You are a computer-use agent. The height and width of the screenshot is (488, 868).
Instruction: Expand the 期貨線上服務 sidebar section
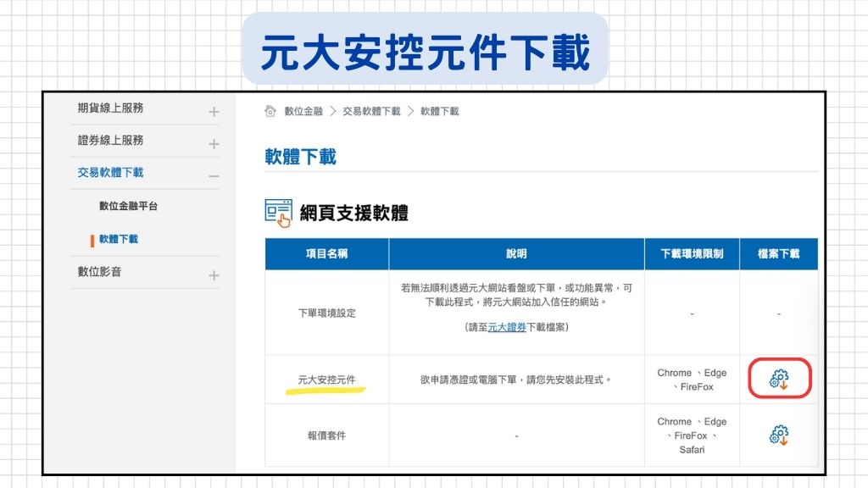tap(214, 108)
